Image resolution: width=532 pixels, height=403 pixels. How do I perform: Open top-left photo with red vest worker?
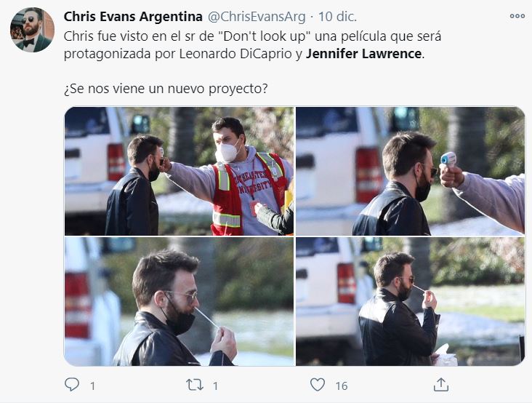click(x=179, y=171)
